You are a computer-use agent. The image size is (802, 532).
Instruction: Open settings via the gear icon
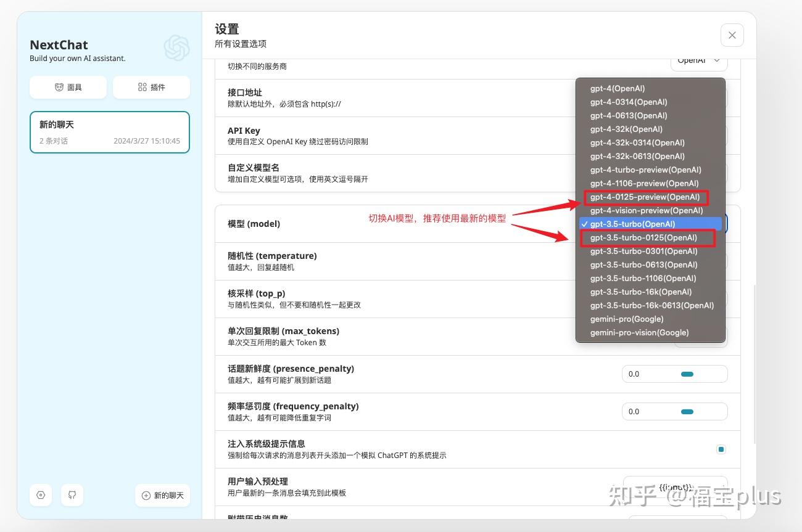tap(41, 495)
